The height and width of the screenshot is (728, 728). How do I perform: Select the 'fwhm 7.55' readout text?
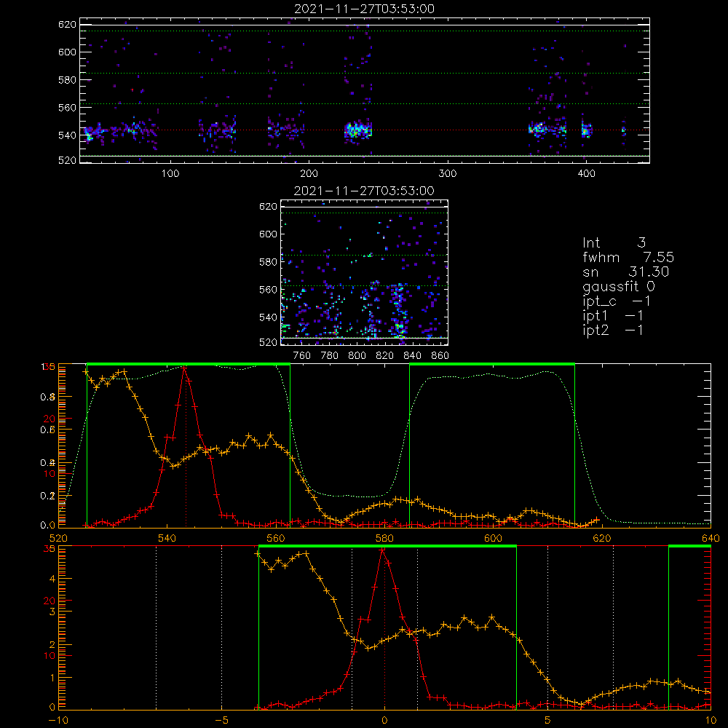[628, 257]
